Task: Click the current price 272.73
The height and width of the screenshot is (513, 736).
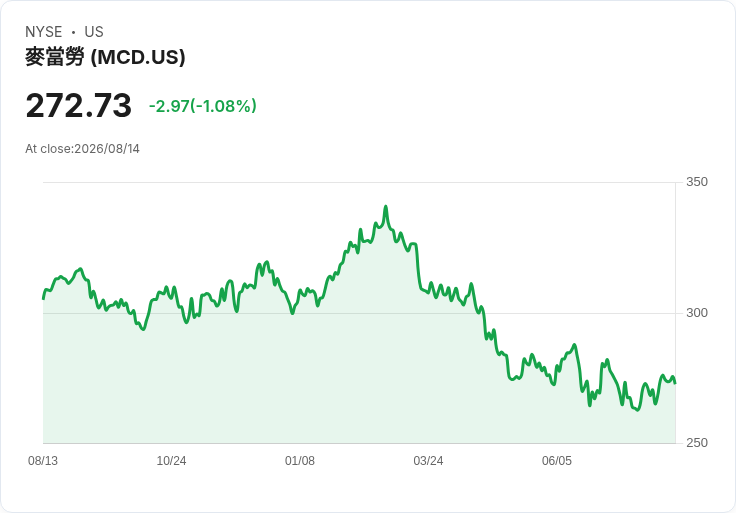Action: click(x=78, y=105)
